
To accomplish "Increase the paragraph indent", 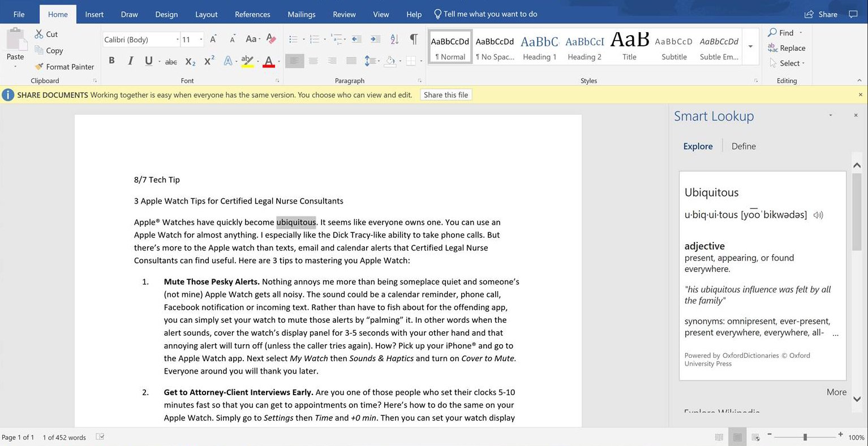I will [x=375, y=39].
